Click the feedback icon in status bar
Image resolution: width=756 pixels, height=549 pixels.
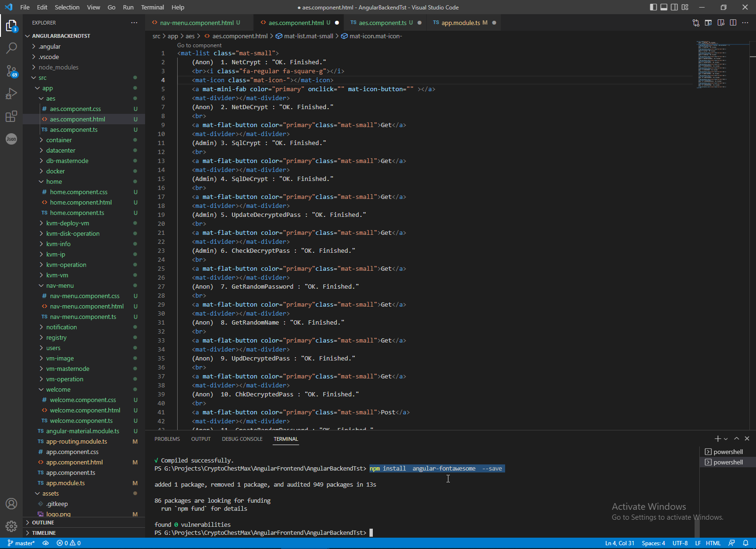click(732, 543)
